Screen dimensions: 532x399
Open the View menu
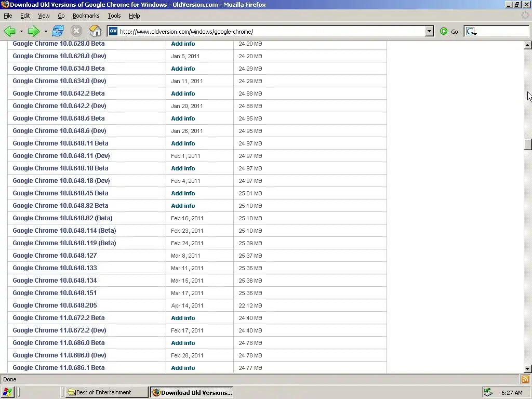(44, 16)
